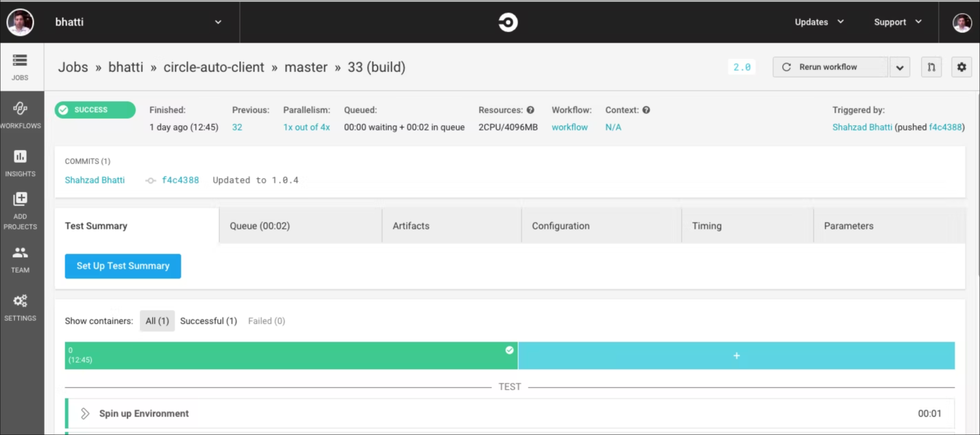Open the Jobs sidebar section
This screenshot has width=980, height=435.
[x=20, y=67]
